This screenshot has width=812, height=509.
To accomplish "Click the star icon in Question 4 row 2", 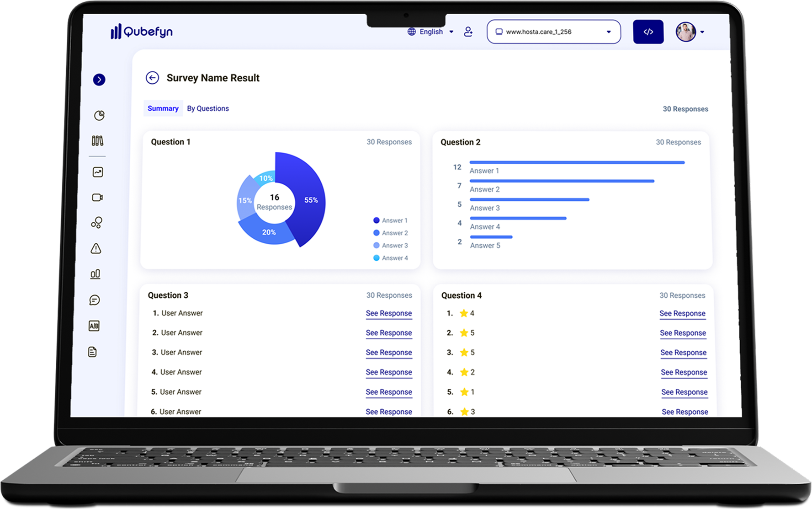I will pos(464,332).
